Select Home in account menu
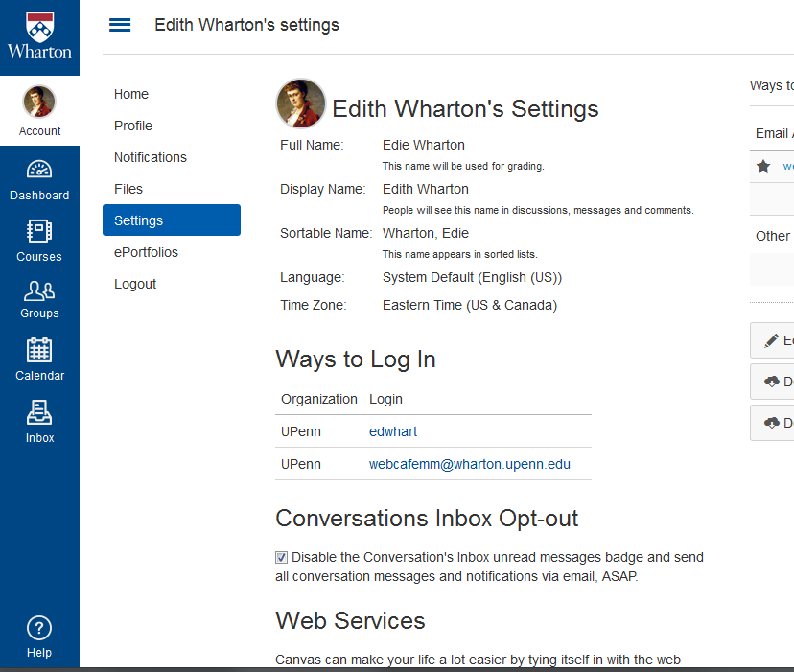 pos(131,94)
